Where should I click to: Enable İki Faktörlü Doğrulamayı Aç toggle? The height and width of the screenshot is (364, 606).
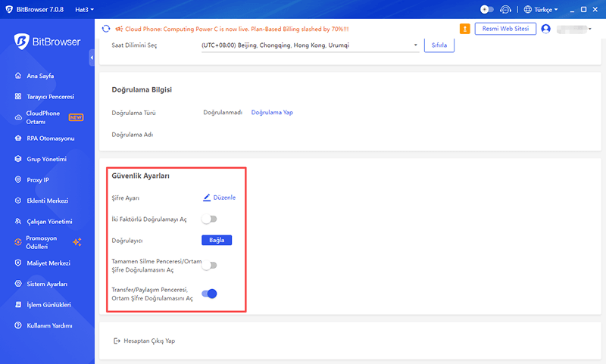pyautogui.click(x=208, y=219)
